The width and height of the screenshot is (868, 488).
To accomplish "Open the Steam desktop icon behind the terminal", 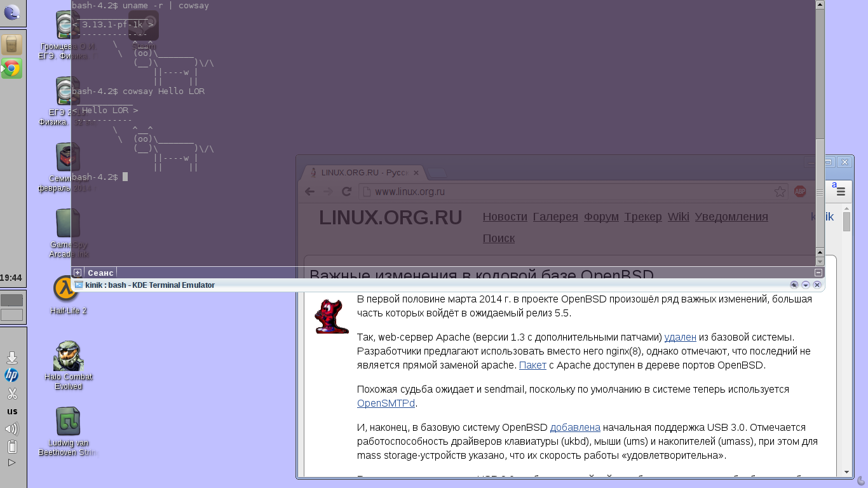I will tap(143, 30).
